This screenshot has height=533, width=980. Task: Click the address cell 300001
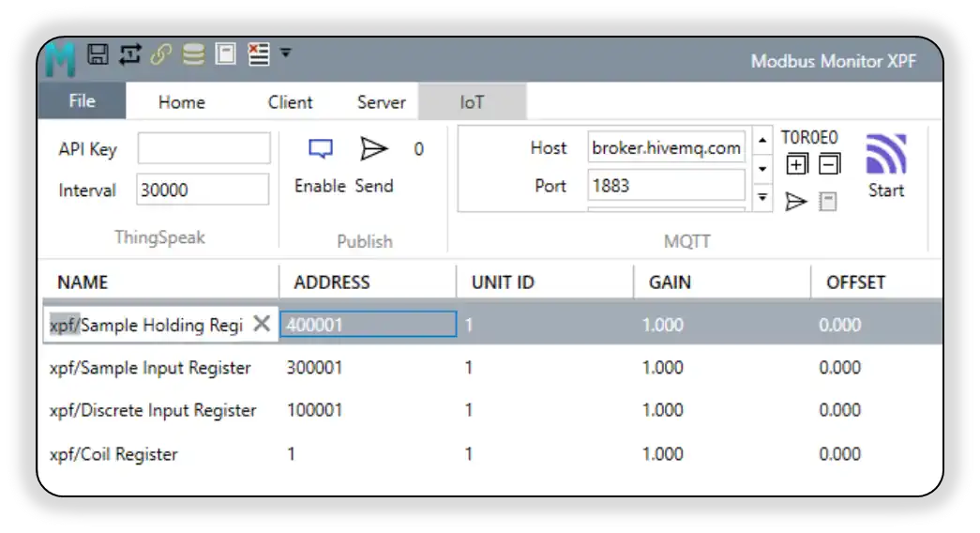tap(314, 367)
